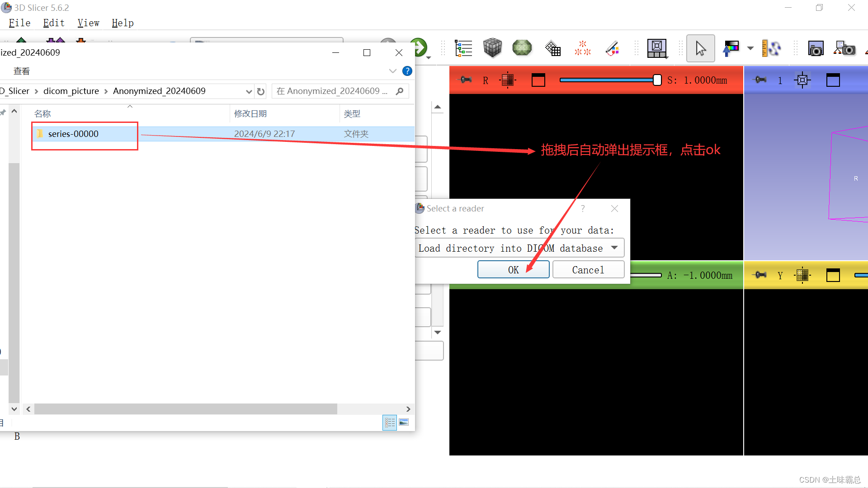Select the series-00000 folder
Image resolution: width=868 pixels, height=488 pixels.
coord(73,134)
